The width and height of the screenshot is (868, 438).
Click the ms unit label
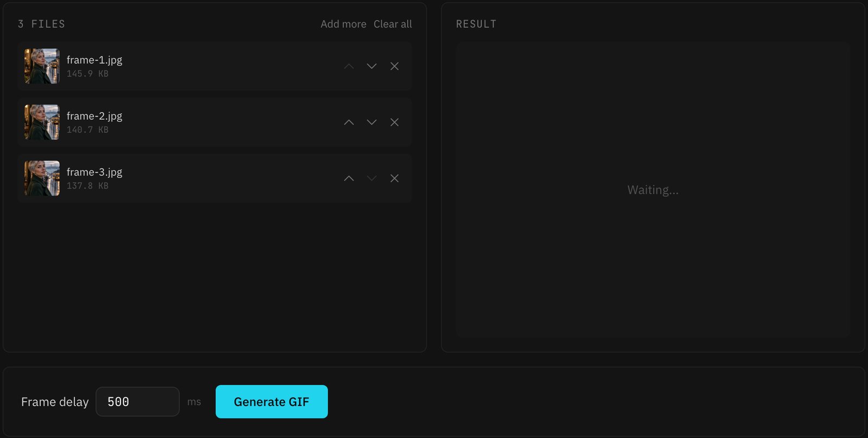[x=194, y=402]
